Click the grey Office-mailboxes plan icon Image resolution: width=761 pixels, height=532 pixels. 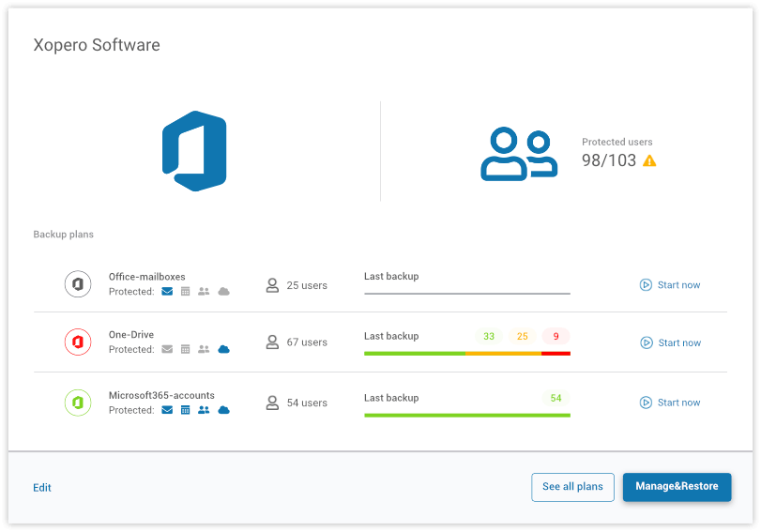[x=78, y=284]
